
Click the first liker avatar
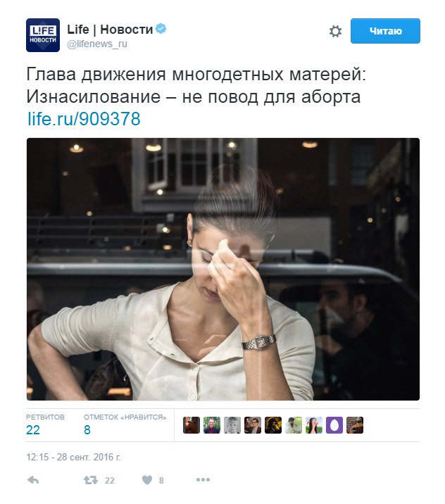[x=192, y=425]
